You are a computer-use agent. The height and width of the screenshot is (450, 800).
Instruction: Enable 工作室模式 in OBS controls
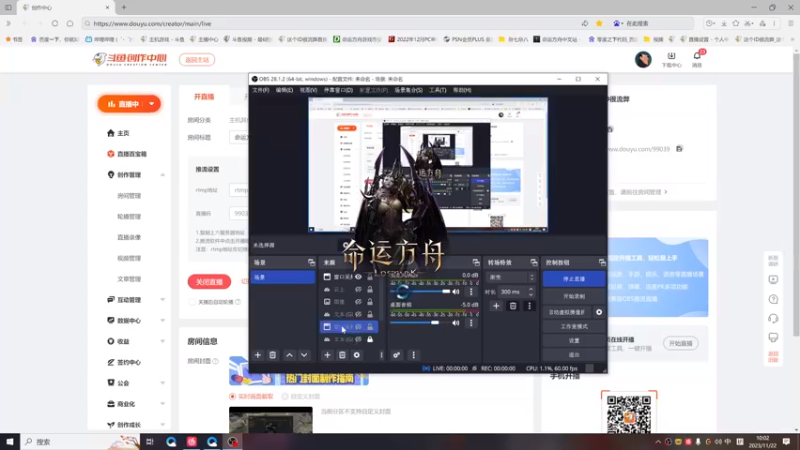pyautogui.click(x=574, y=327)
